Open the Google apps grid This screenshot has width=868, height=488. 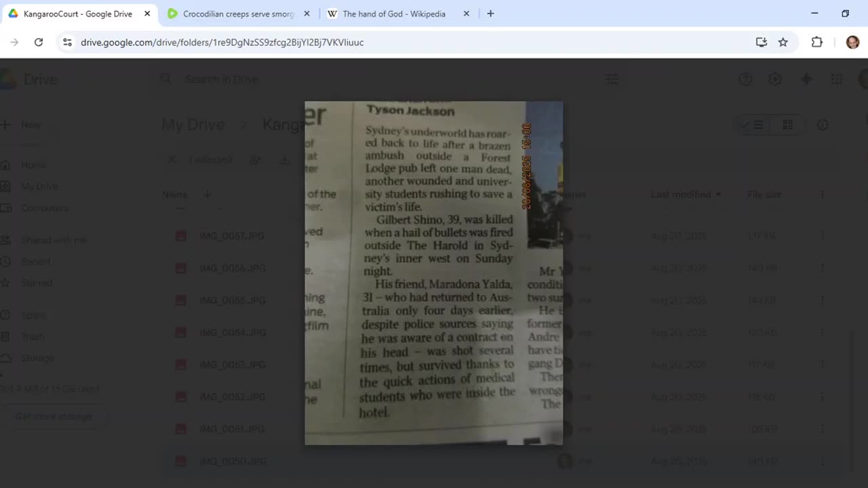(836, 79)
